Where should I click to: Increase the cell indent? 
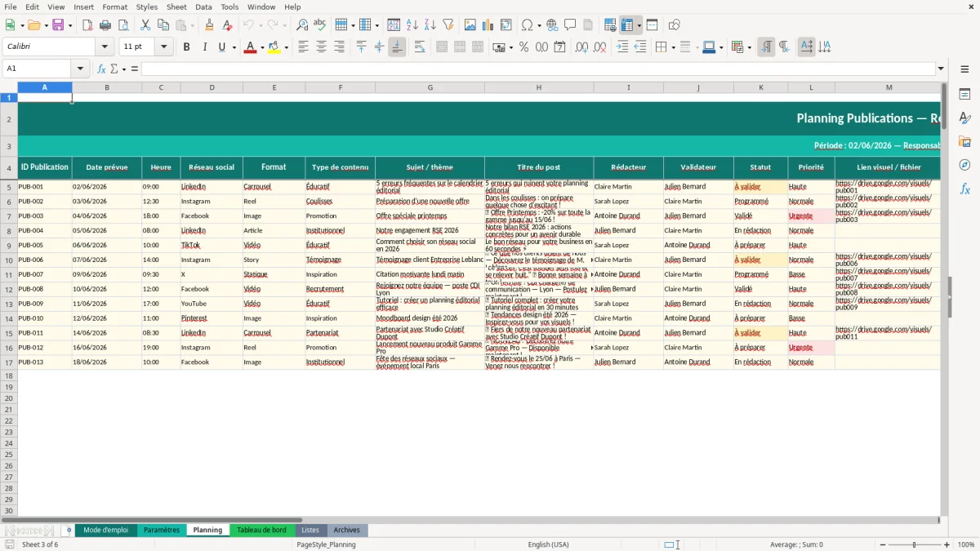[622, 47]
